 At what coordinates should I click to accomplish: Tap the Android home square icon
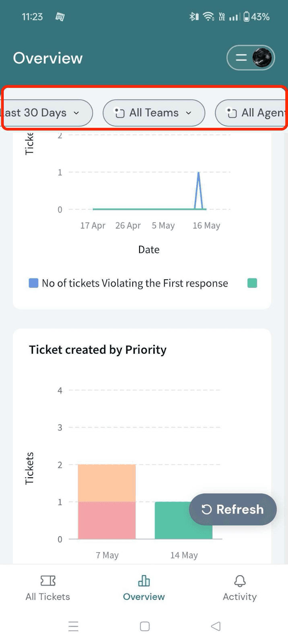[145, 626]
